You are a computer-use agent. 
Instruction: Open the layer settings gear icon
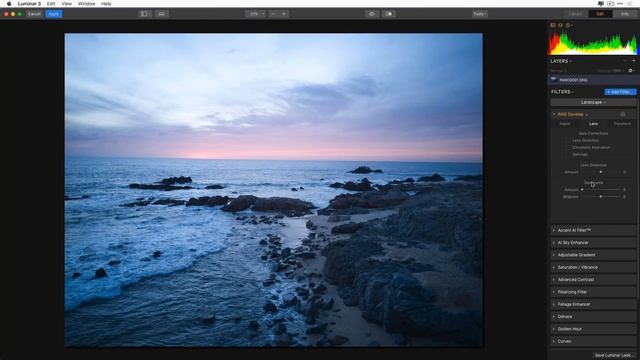pos(631,71)
